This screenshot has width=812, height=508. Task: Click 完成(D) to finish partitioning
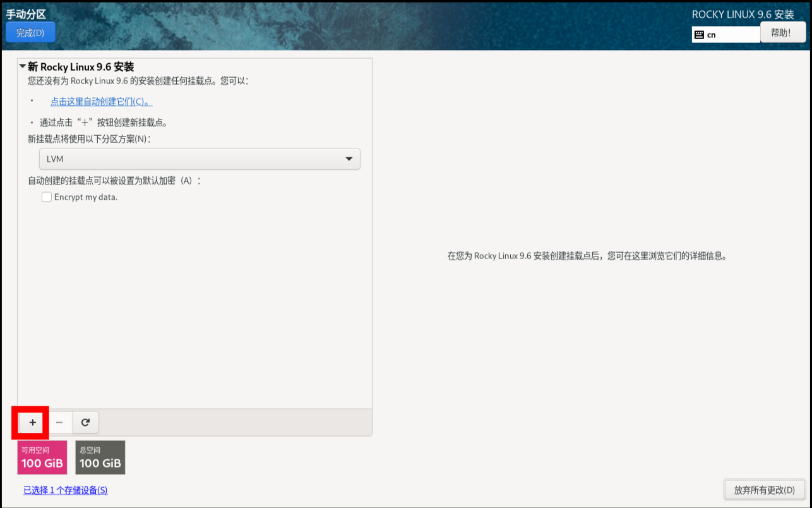pos(30,33)
